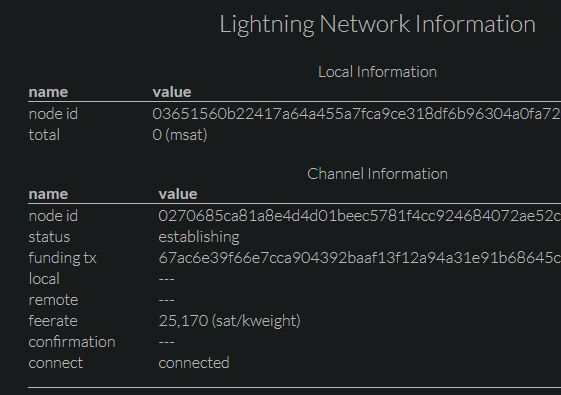Image resolution: width=561 pixels, height=395 pixels.
Task: Click the total 0 (msat) value
Action: click(180, 135)
